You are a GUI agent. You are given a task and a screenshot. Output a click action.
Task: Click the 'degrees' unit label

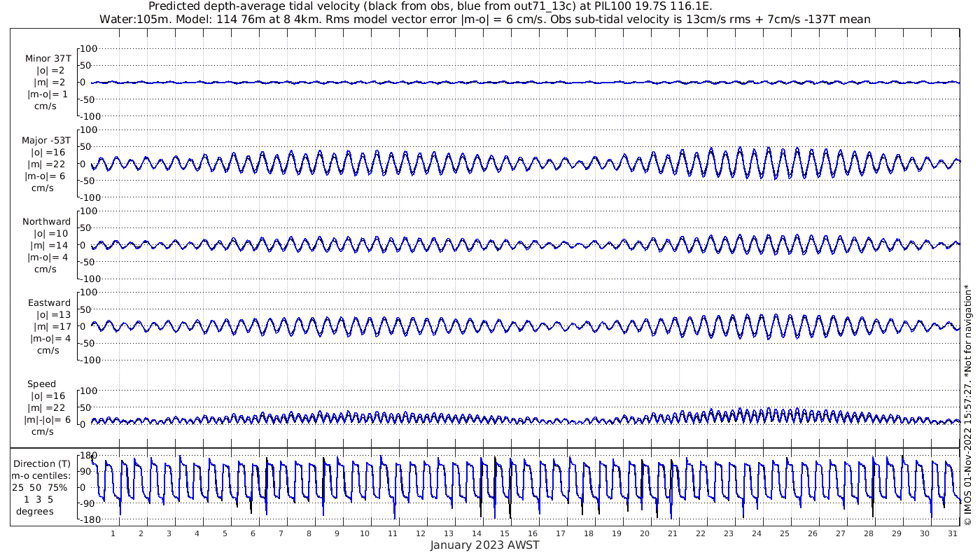[x=35, y=511]
